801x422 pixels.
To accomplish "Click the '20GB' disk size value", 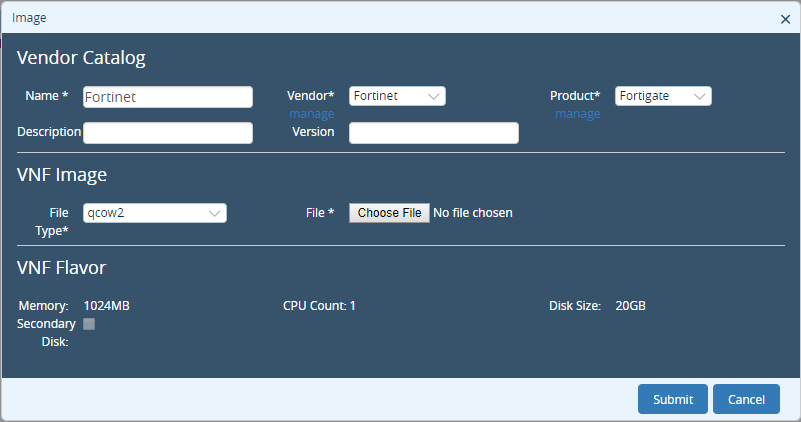I will [630, 306].
